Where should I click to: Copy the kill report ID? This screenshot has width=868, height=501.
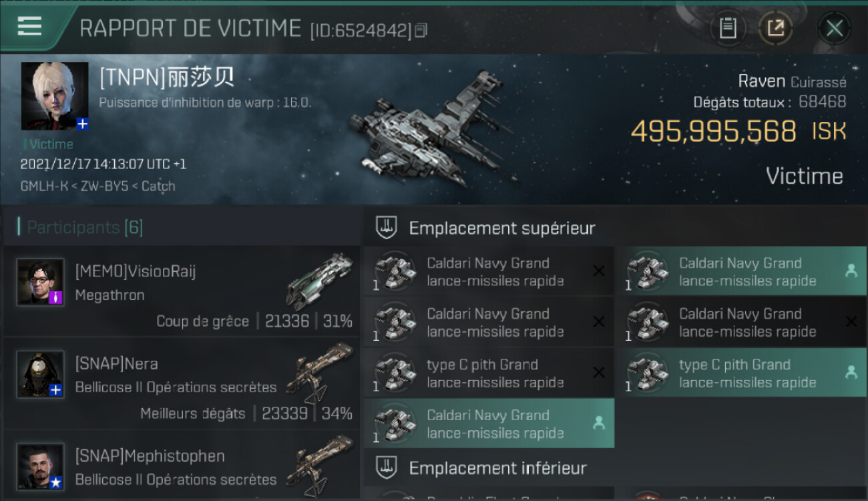[x=421, y=31]
